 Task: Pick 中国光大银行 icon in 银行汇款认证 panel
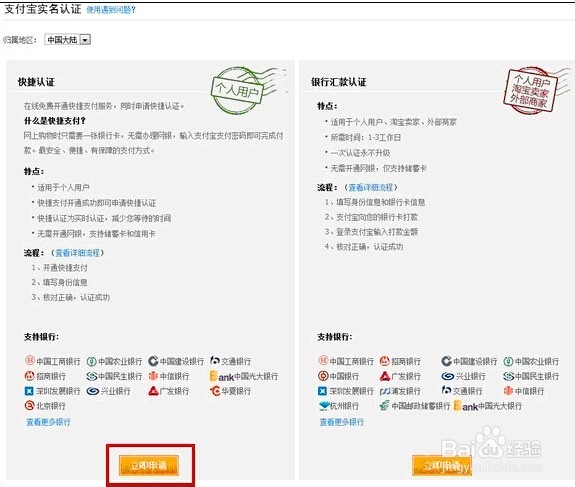465,406
